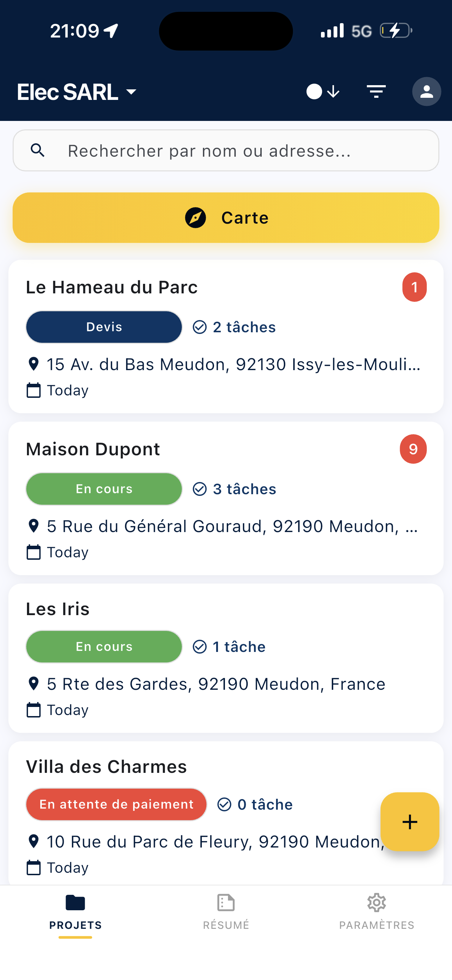Tap the task checkmark icon on Les Iris

[x=199, y=647]
